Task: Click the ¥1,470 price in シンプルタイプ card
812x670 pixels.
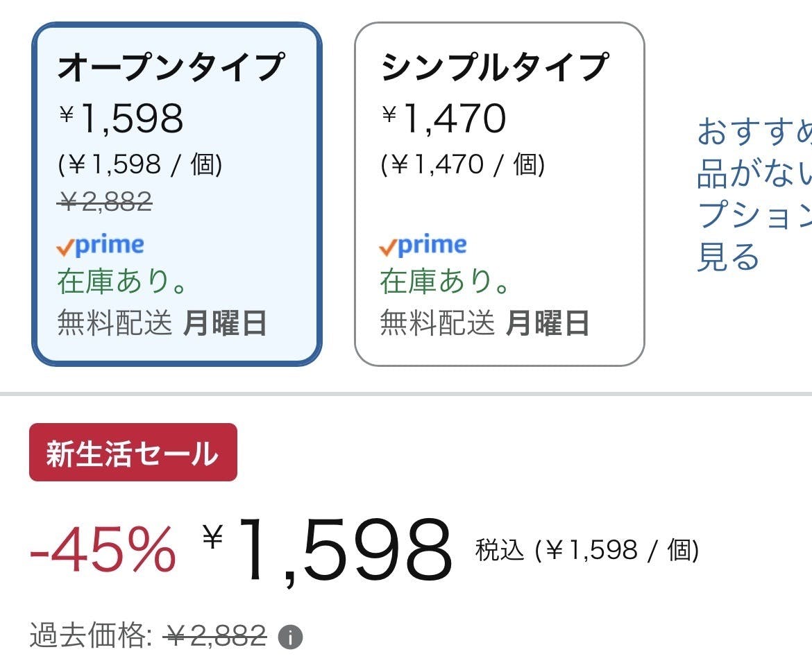Action: (x=444, y=118)
